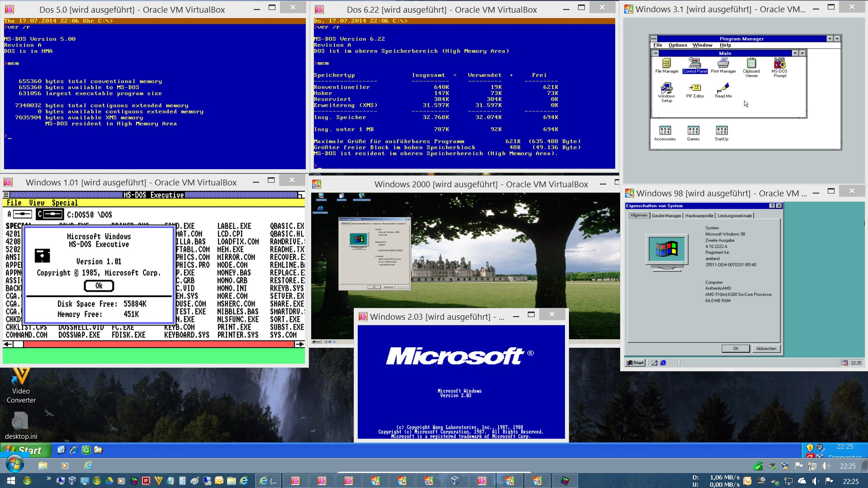Viewport: 868px width, 488px height.
Task: Open the Accessories program group
Action: point(665,133)
